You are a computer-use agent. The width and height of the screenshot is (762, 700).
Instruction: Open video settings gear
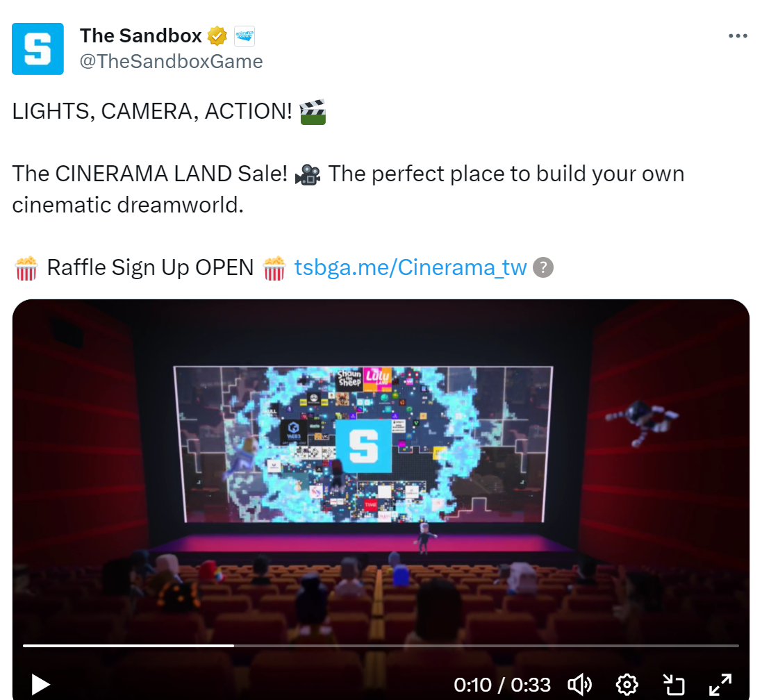(627, 685)
